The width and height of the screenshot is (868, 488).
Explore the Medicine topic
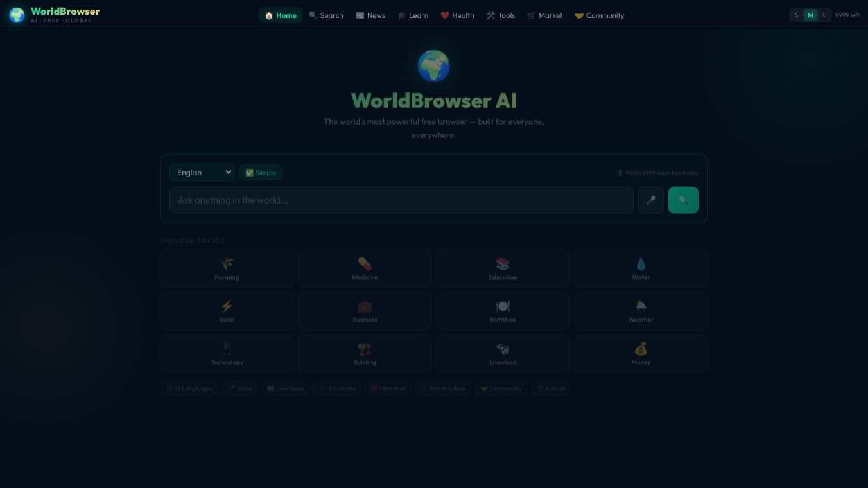(x=365, y=268)
